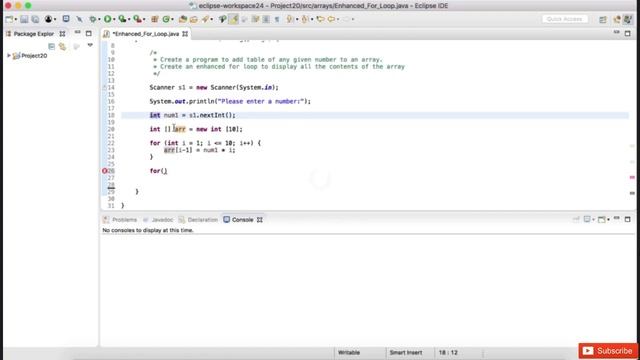Viewport: 640px width, 360px height.
Task: Open Display Selected Console dropdown
Action: tap(593, 220)
